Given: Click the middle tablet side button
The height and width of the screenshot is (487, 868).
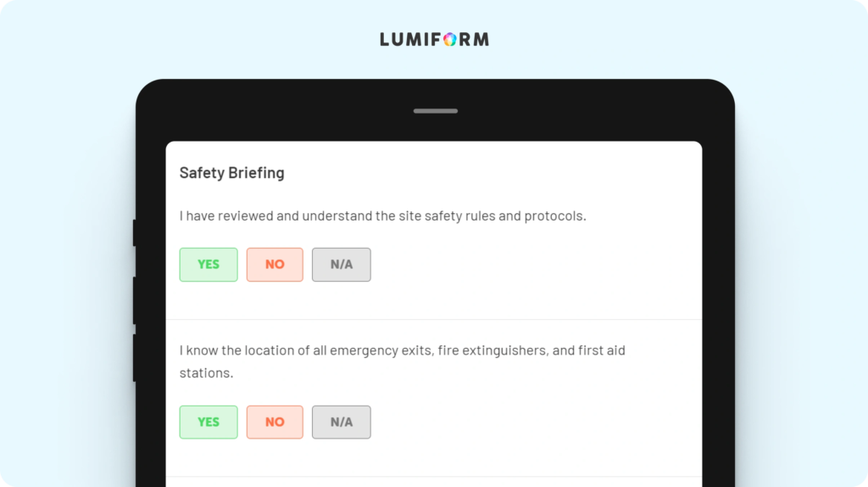Looking at the screenshot, I should 134,301.
